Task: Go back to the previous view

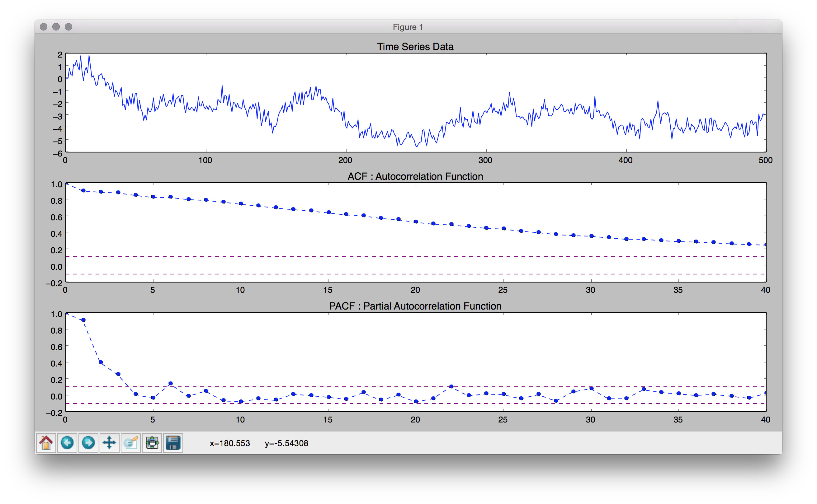Action: click(x=67, y=443)
